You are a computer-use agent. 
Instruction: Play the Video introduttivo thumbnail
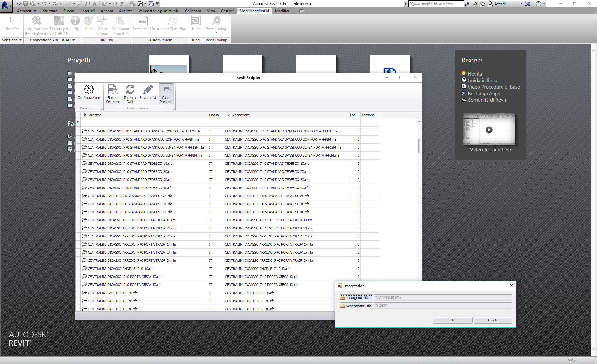pyautogui.click(x=489, y=130)
